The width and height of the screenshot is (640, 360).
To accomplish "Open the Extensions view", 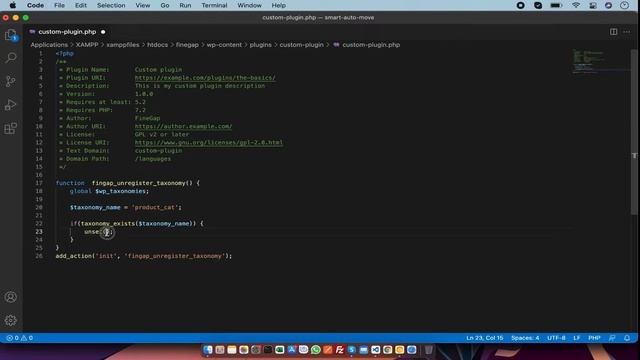I will coord(11,129).
